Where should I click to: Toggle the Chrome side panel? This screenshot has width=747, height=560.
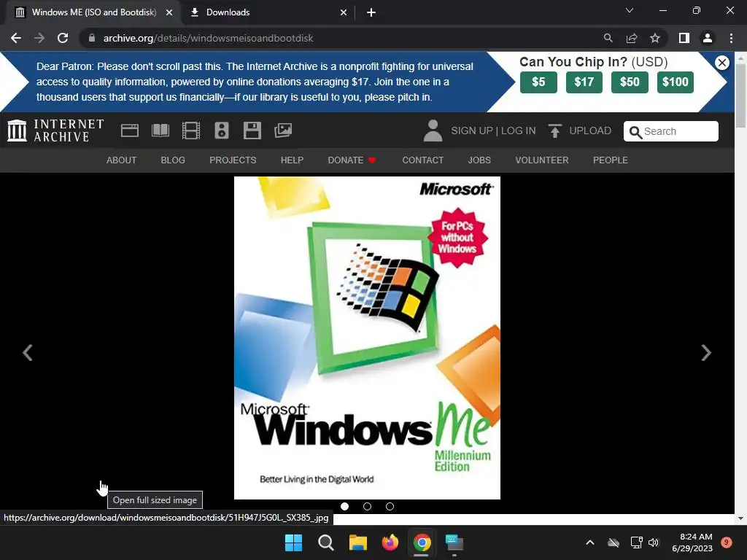pos(684,38)
